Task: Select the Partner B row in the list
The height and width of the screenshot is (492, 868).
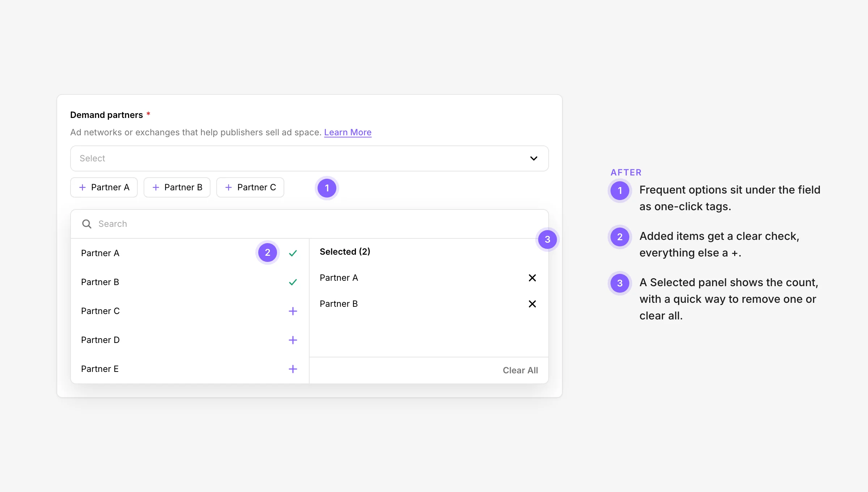Action: pyautogui.click(x=190, y=282)
